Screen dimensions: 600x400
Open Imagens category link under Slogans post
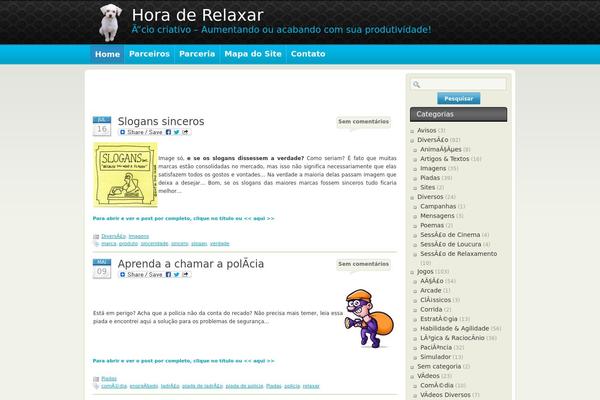coord(139,237)
